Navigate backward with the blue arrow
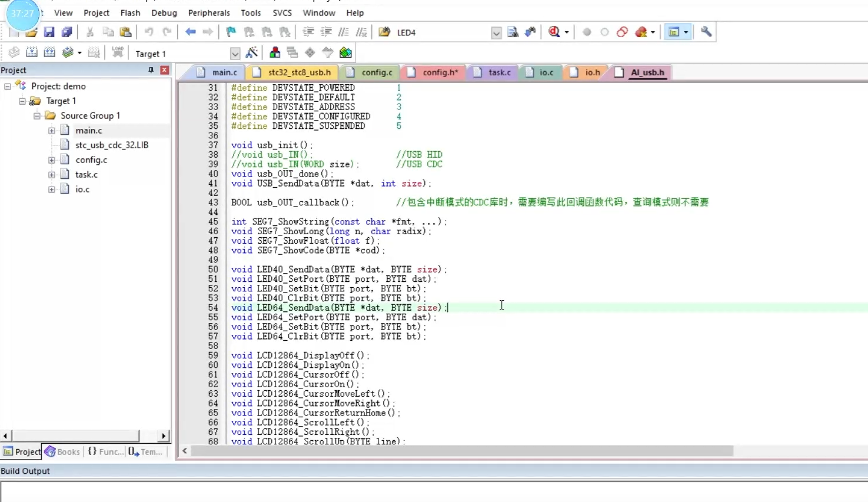This screenshot has height=502, width=868. (190, 32)
